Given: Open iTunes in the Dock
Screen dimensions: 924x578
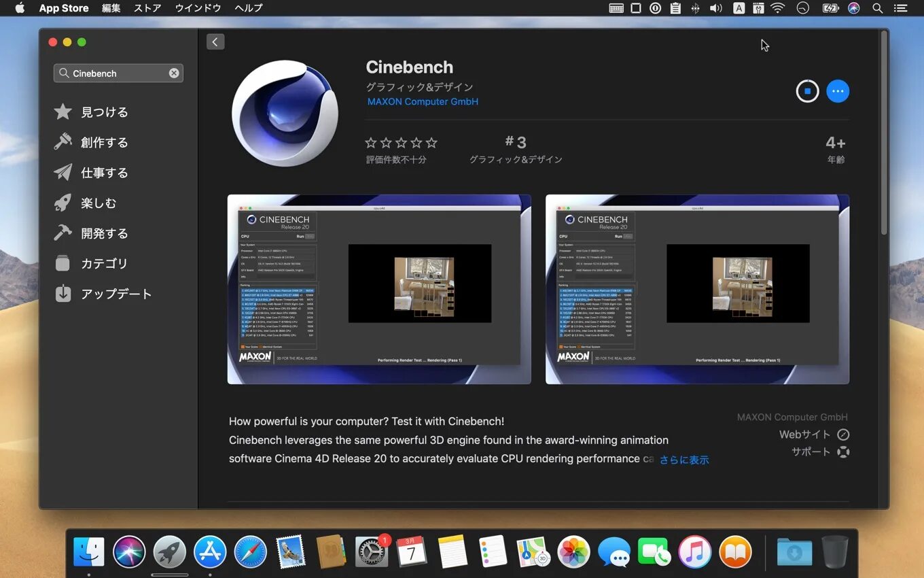Looking at the screenshot, I should [694, 551].
